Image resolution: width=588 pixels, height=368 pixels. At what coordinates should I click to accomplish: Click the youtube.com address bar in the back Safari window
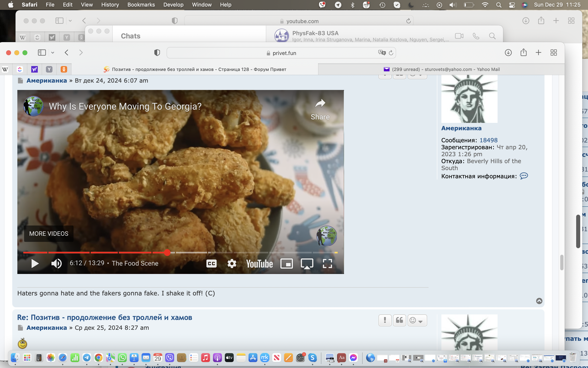299,21
